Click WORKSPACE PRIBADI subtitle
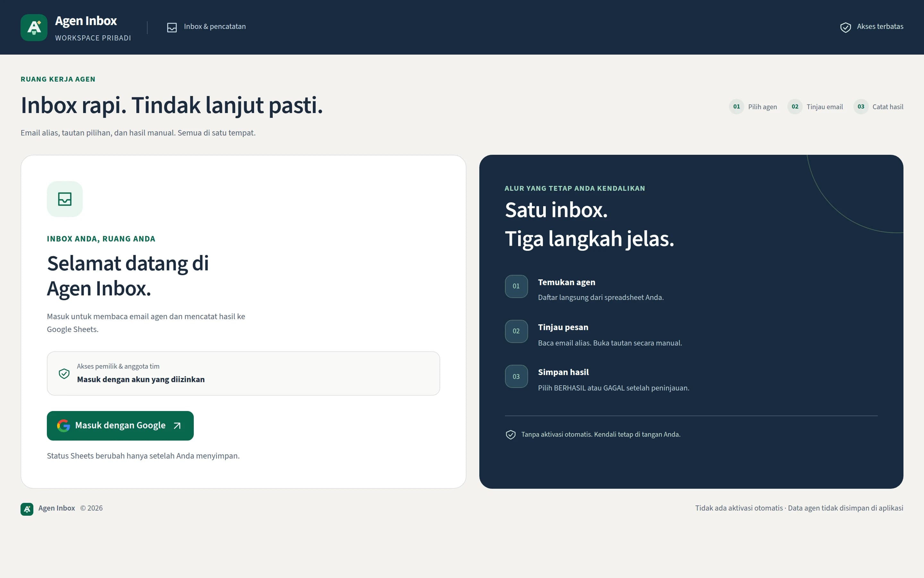The width and height of the screenshot is (924, 578). click(93, 38)
